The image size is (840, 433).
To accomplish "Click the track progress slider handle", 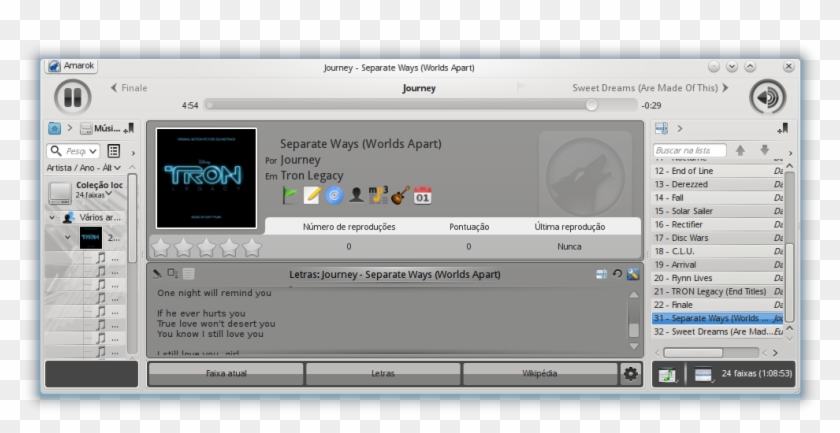I will pyautogui.click(x=591, y=105).
